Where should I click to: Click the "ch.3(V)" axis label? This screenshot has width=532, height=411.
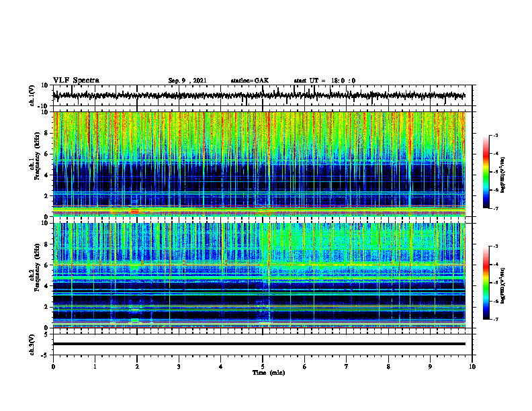(32, 345)
